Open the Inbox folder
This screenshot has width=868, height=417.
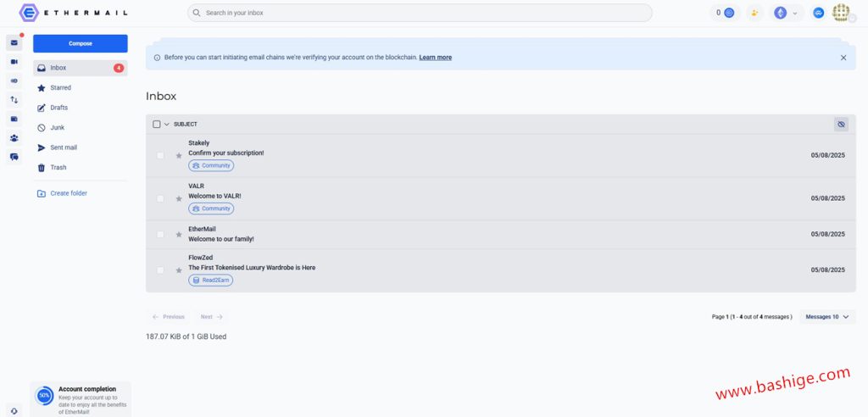81,68
